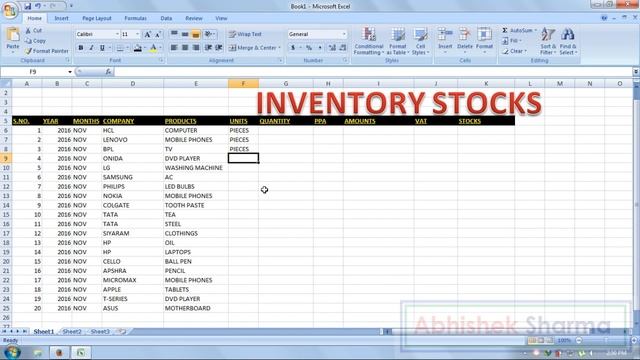
Task: Apply percent style
Action: click(x=309, y=48)
